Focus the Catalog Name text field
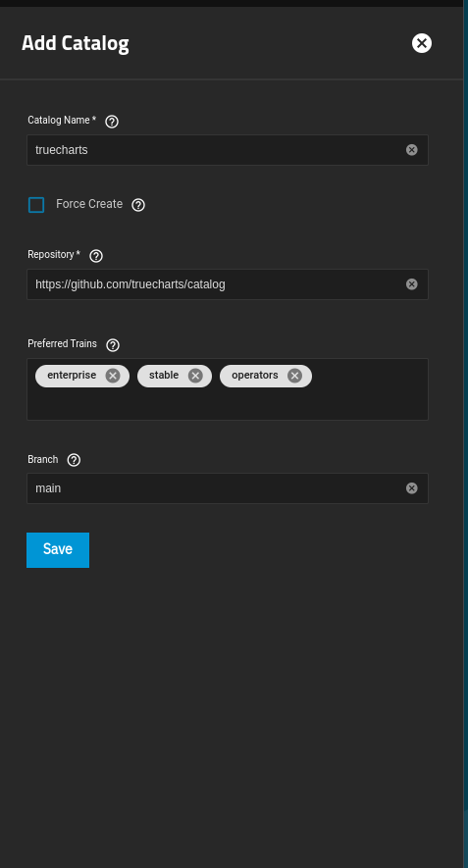The width and height of the screenshot is (468, 868). (219, 150)
